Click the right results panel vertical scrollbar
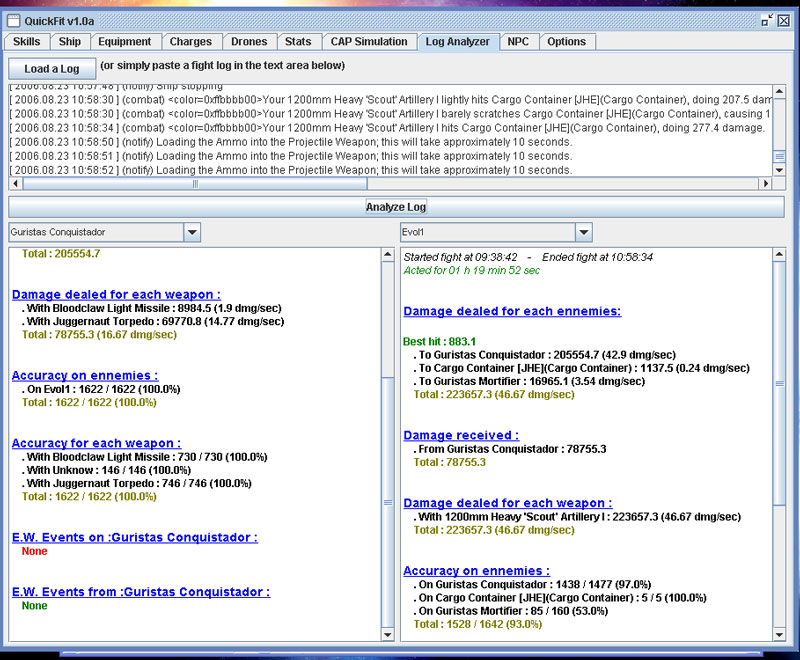 pos(779,383)
